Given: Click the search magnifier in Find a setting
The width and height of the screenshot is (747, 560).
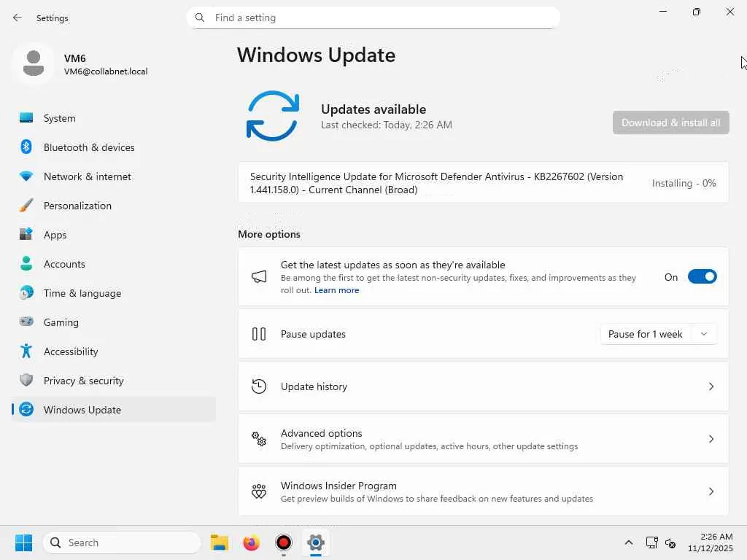Looking at the screenshot, I should coord(200,17).
